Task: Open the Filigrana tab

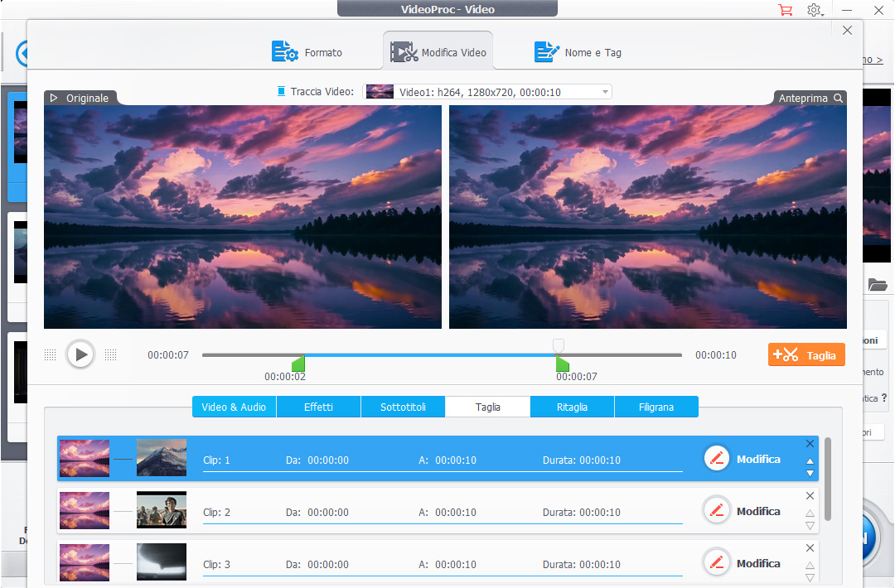Action: pos(656,407)
